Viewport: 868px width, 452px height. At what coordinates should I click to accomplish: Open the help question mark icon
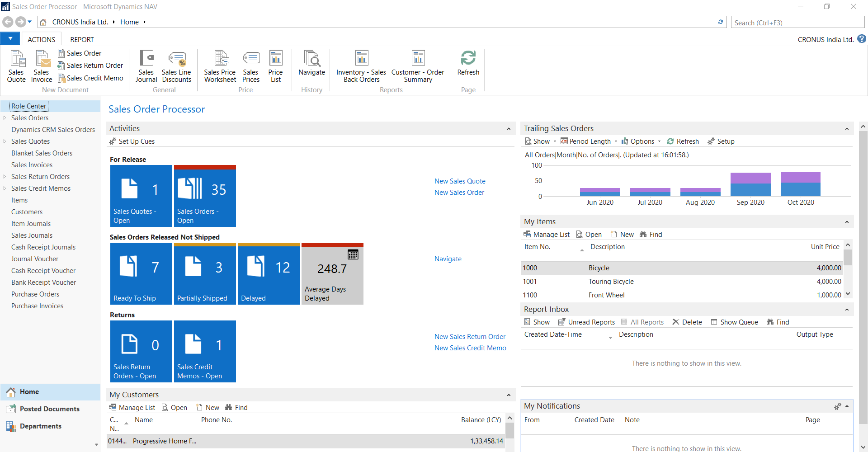coord(862,39)
